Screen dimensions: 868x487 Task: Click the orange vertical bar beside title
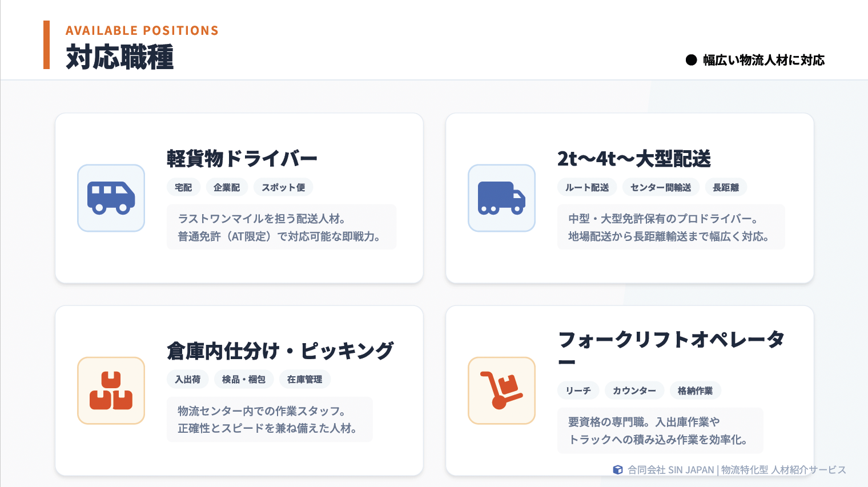click(46, 45)
